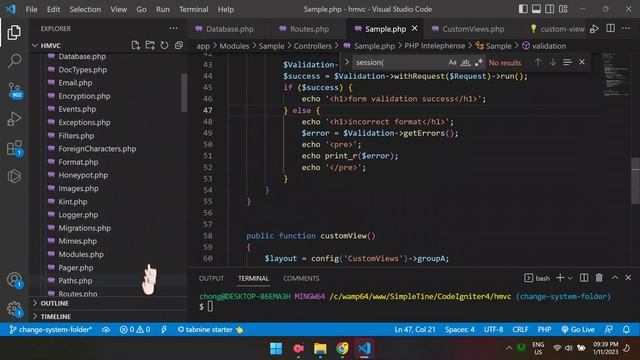Toggle panel layout button in title bar
Viewport: 640px width, 360px height.
coord(536,9)
